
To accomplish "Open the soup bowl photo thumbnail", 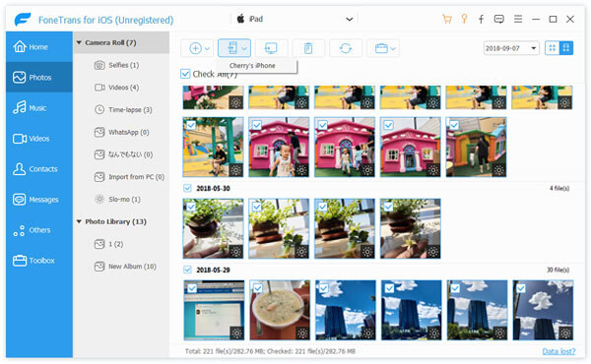I will point(280,310).
